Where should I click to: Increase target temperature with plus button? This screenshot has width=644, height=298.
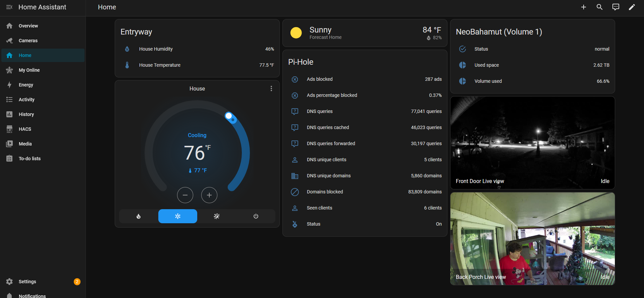(209, 195)
